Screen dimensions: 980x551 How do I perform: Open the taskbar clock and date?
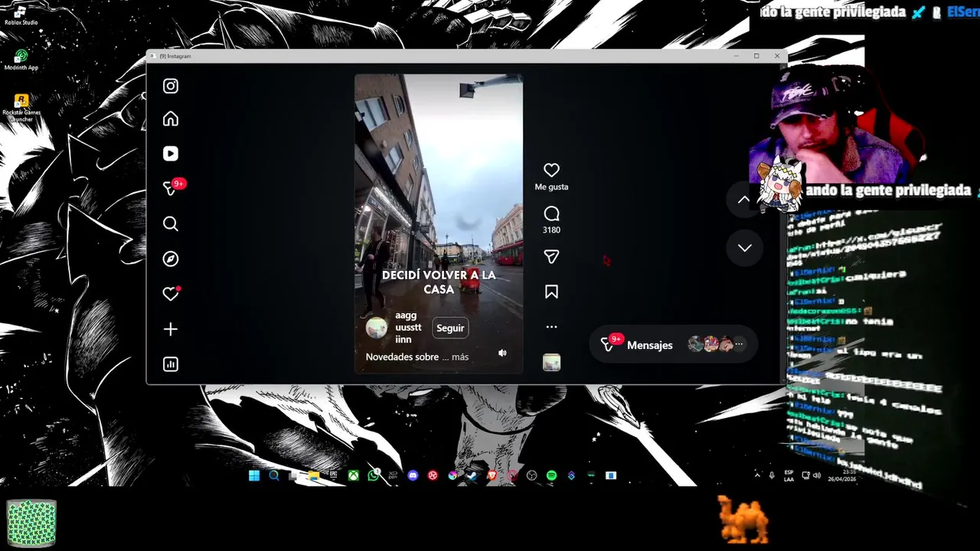843,475
